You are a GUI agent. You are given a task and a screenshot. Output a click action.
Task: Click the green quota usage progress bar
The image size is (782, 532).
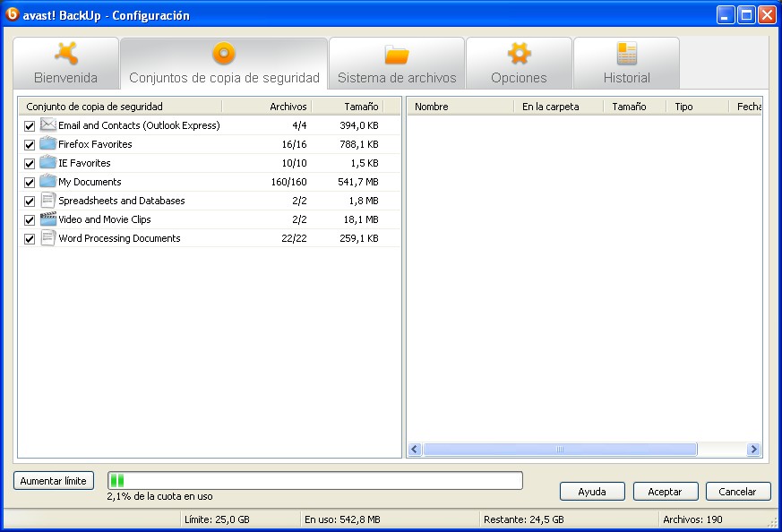tap(315, 481)
